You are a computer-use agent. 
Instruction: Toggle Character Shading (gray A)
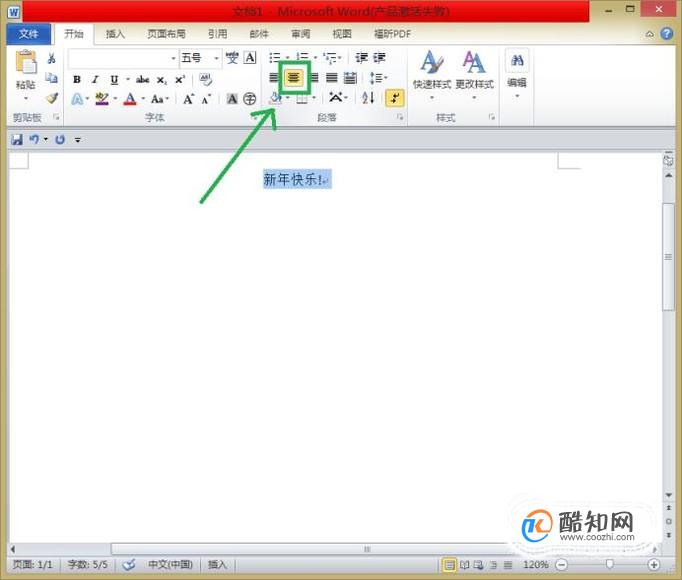(232, 99)
